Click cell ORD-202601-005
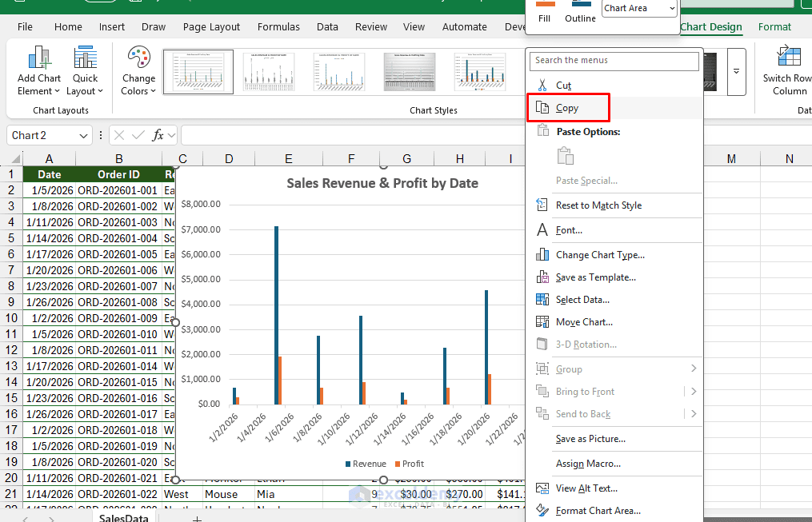 click(x=118, y=254)
